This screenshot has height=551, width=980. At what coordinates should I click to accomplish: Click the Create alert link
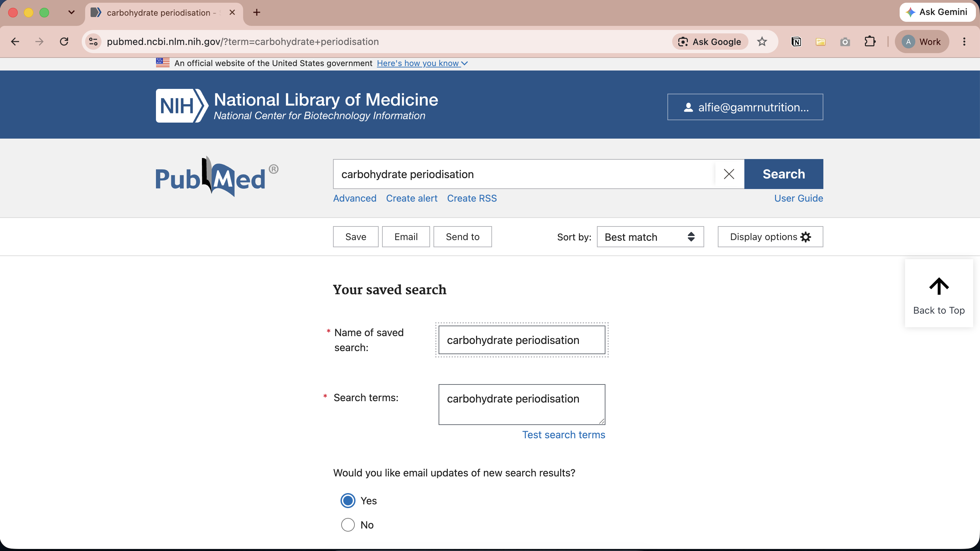[x=412, y=198]
